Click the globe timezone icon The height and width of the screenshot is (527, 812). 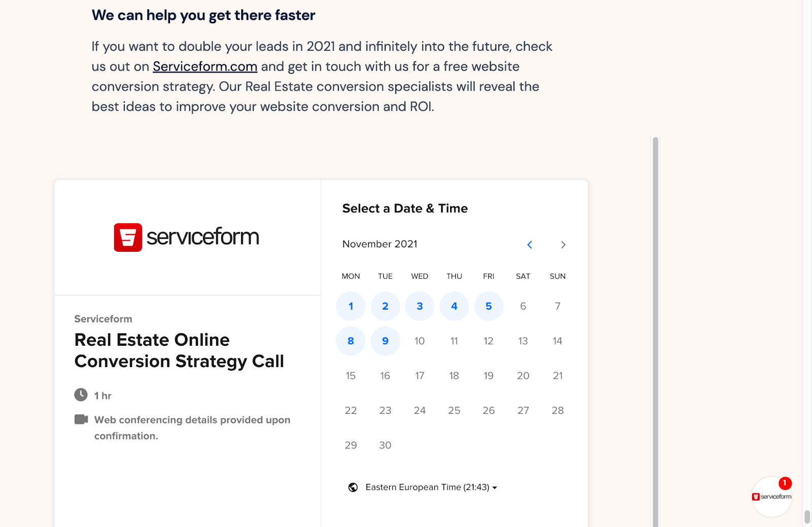point(353,487)
